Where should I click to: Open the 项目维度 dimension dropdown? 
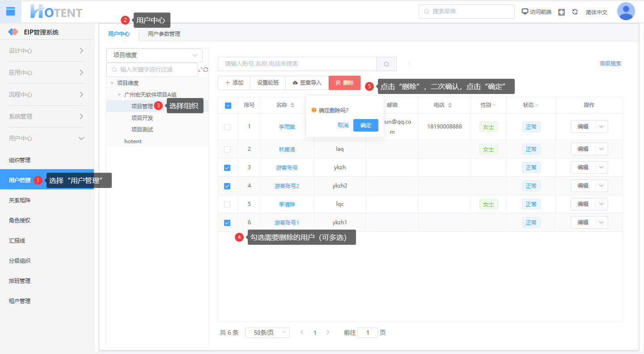point(154,55)
